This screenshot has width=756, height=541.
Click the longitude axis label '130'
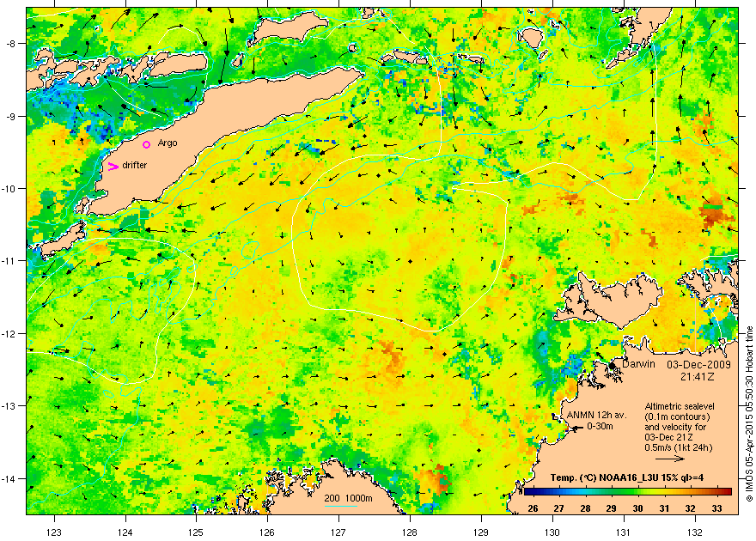[x=552, y=532]
